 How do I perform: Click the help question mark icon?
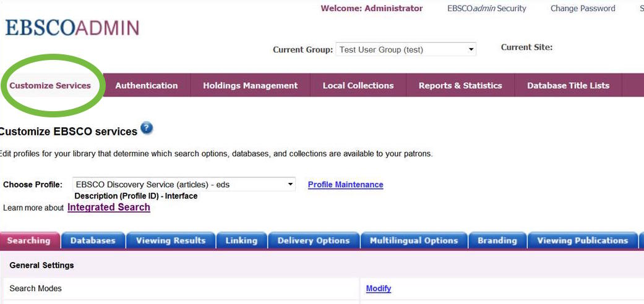[x=147, y=129]
